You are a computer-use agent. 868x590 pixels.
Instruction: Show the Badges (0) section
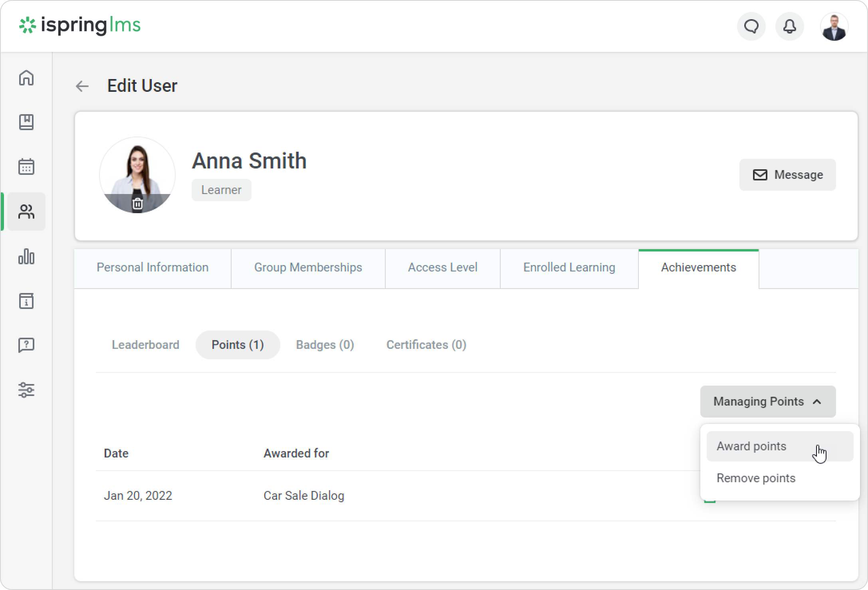[325, 345]
